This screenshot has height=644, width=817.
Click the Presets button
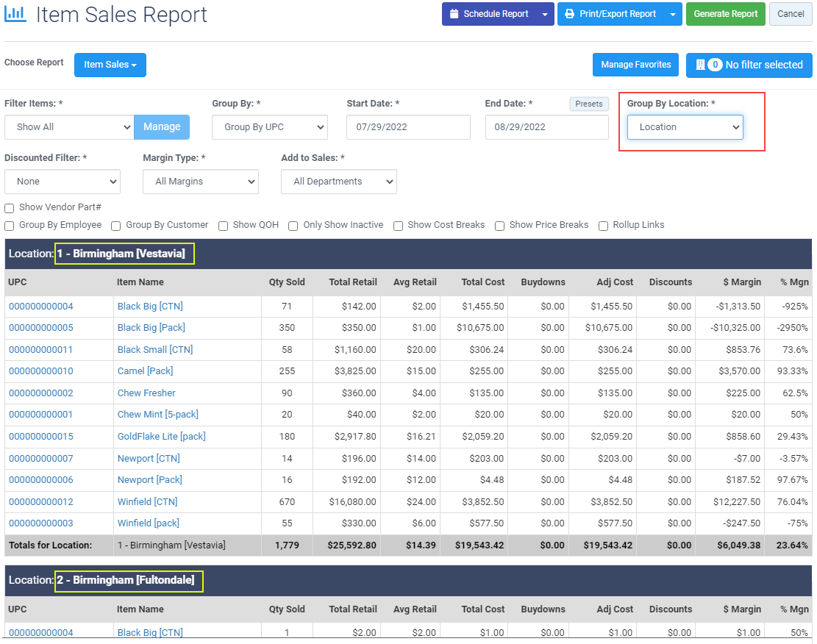tap(589, 104)
